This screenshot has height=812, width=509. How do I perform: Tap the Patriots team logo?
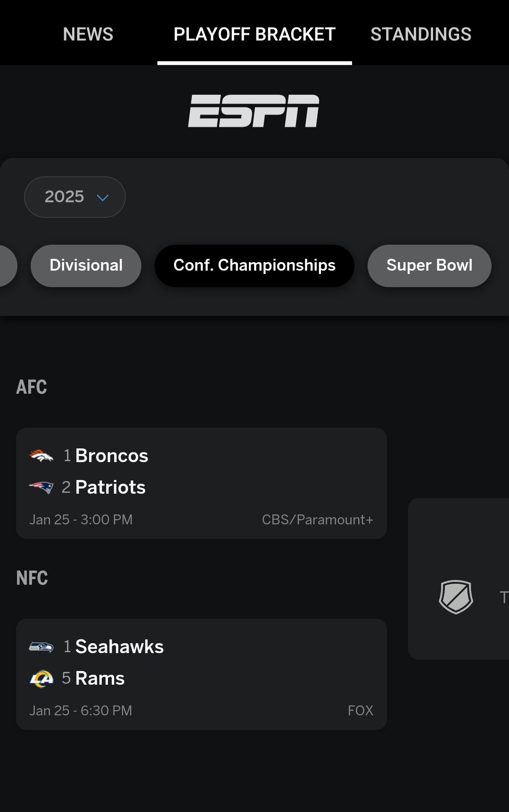tap(41, 487)
